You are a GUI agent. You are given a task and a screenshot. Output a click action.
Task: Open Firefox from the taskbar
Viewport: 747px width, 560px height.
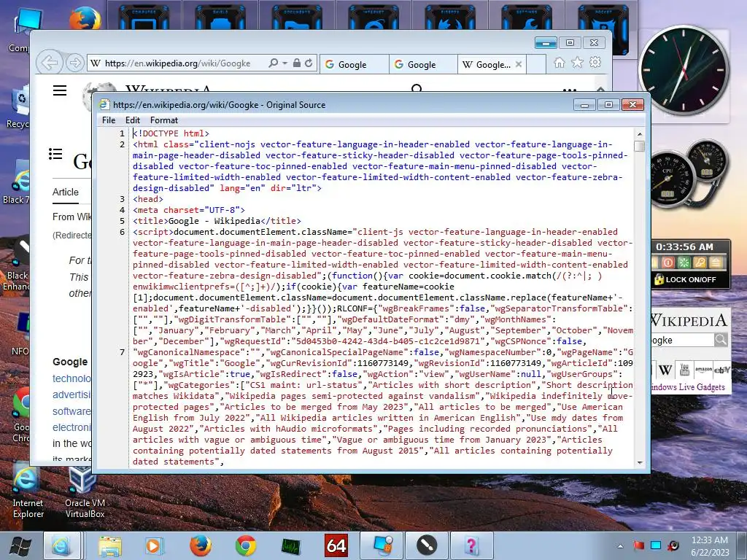click(x=201, y=545)
